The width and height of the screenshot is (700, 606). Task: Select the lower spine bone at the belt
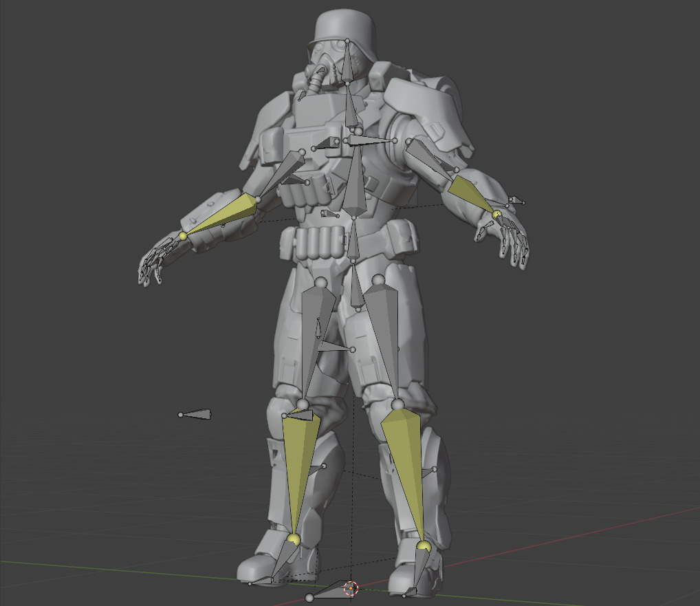click(x=353, y=240)
